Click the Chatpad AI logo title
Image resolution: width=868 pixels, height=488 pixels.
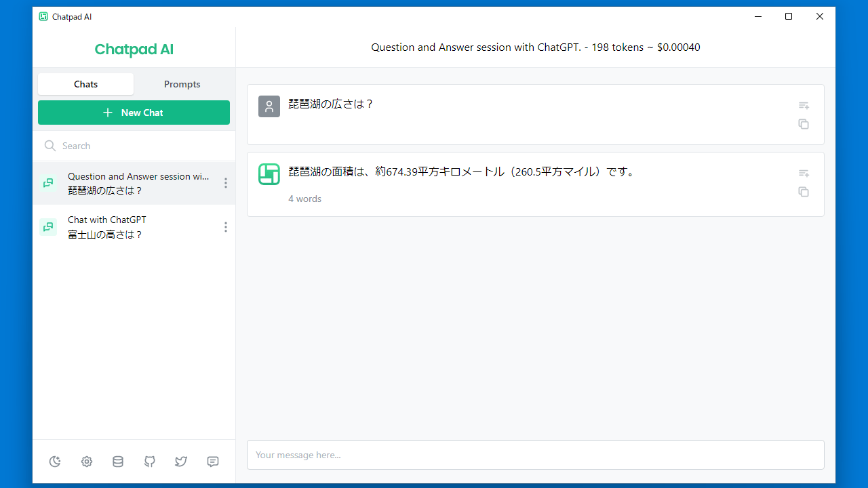(134, 49)
